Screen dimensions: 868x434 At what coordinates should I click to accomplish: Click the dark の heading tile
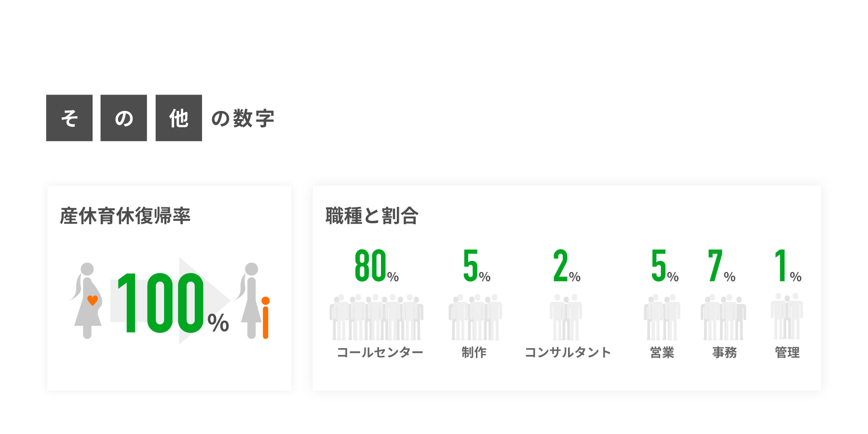point(124,118)
